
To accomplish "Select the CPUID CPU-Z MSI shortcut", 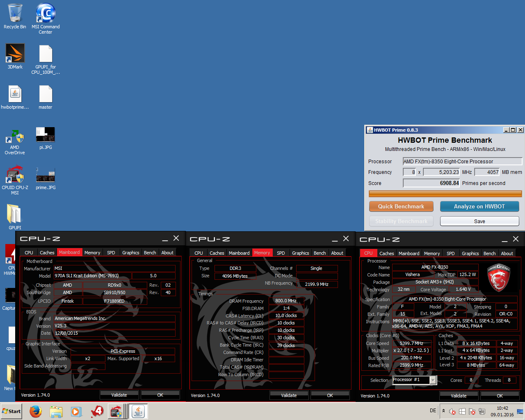I will click(x=15, y=180).
